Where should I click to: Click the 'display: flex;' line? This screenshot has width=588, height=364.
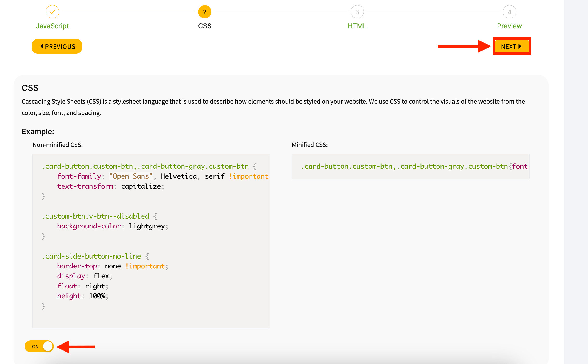pyautogui.click(x=85, y=276)
